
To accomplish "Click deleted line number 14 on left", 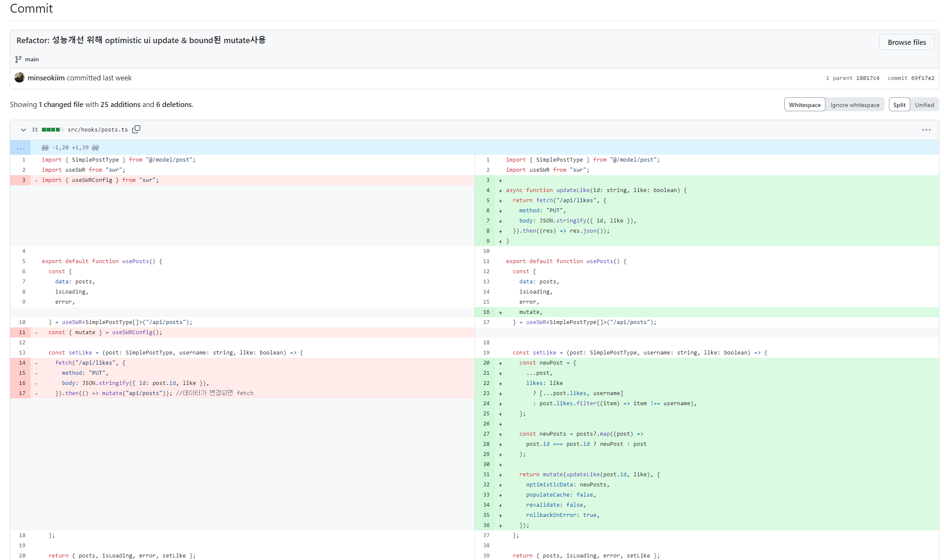I will click(22, 363).
